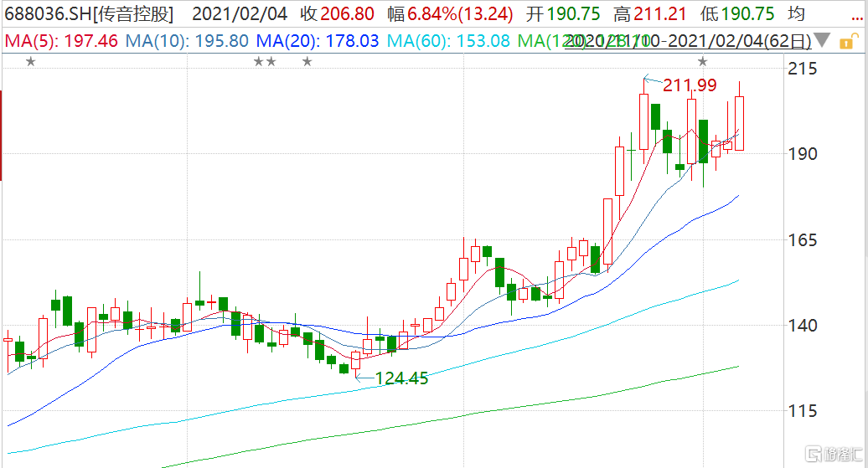Click the change value 幅 6.84%(13.24)
Viewport: 868px width, 468px height.
coord(450,14)
